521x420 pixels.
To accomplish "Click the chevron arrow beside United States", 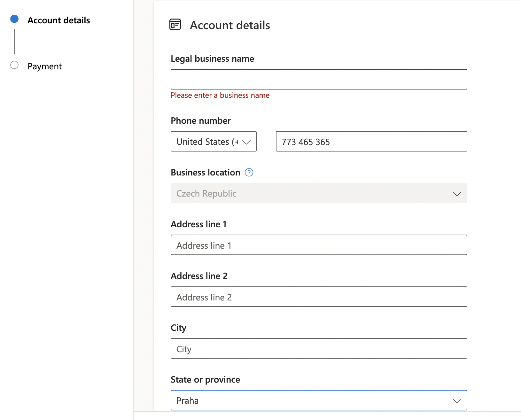I will [x=246, y=142].
